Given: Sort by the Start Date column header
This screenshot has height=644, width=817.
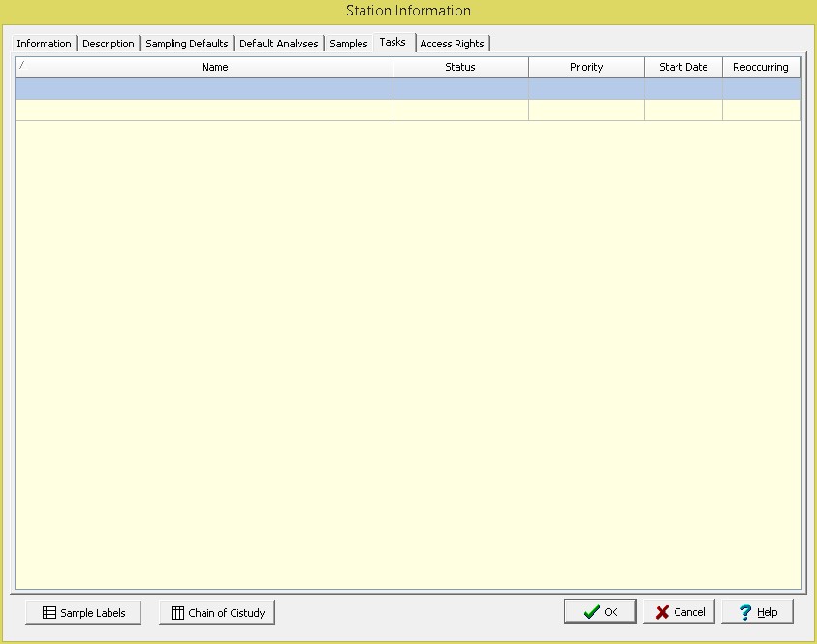Looking at the screenshot, I should point(683,68).
